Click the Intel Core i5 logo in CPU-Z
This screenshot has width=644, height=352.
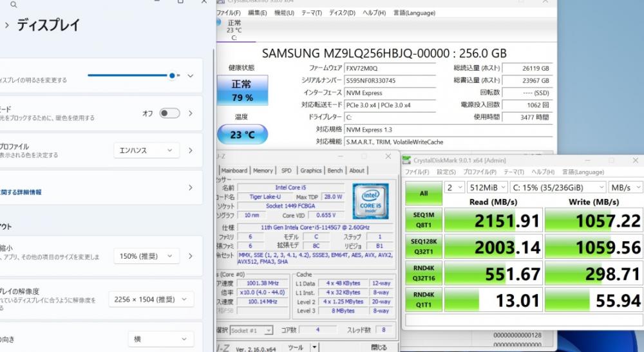pyautogui.click(x=370, y=201)
